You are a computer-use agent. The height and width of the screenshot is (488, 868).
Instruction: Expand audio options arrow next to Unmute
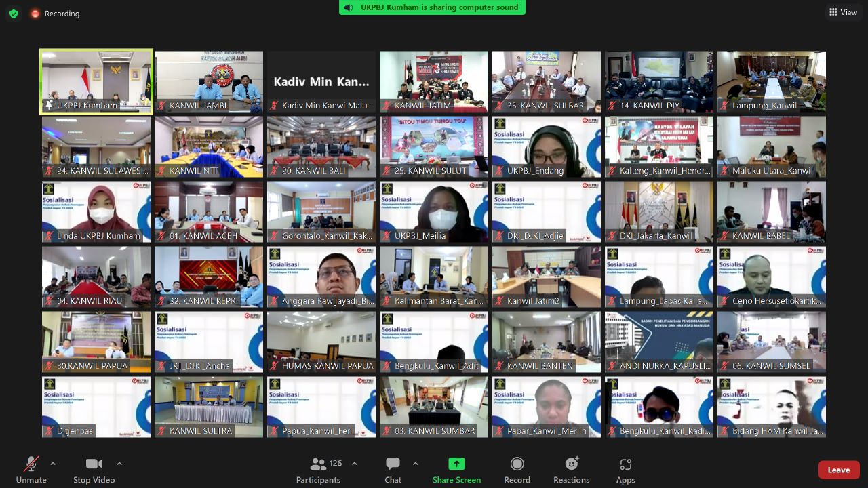[53, 464]
